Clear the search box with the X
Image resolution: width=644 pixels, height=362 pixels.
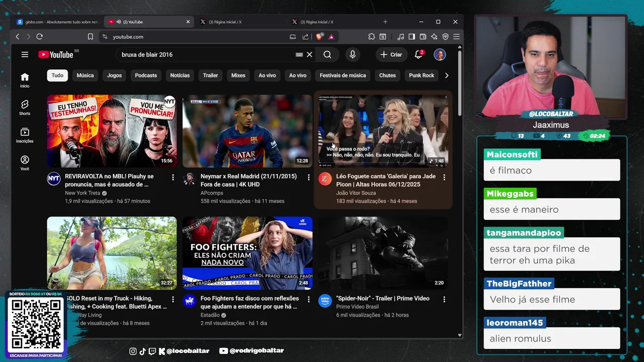309,54
